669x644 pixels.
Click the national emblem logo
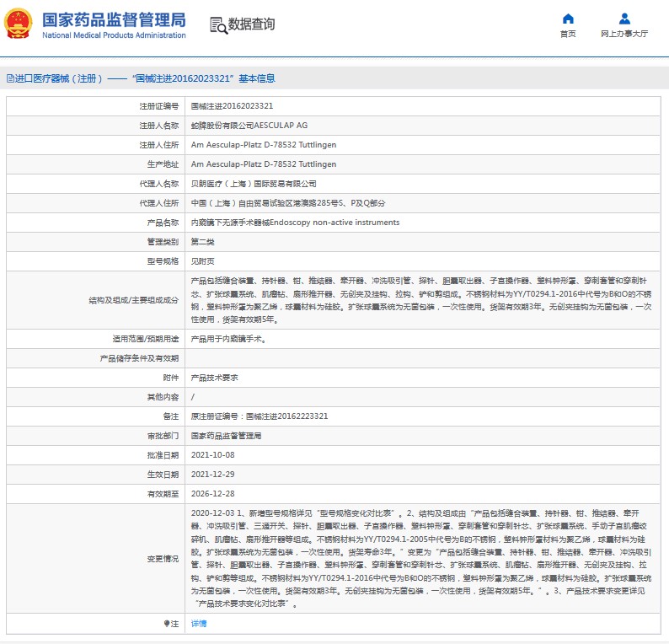coord(18,24)
